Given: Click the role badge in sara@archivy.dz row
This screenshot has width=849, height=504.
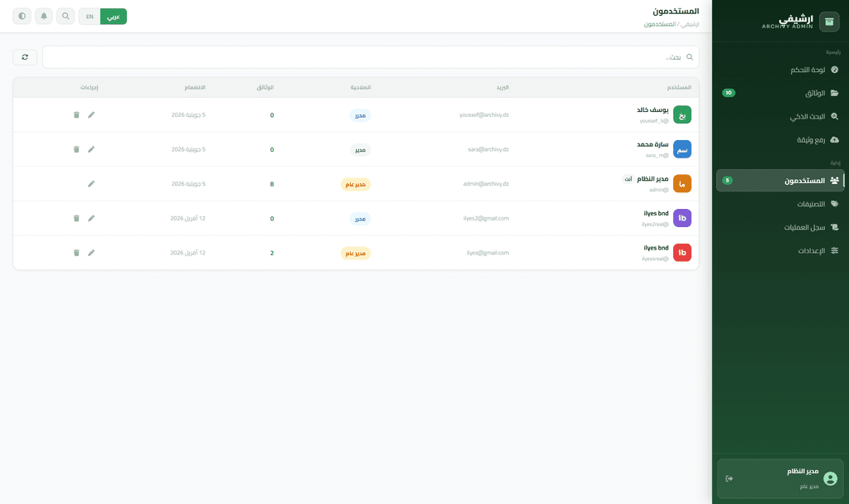Looking at the screenshot, I should pos(360,150).
